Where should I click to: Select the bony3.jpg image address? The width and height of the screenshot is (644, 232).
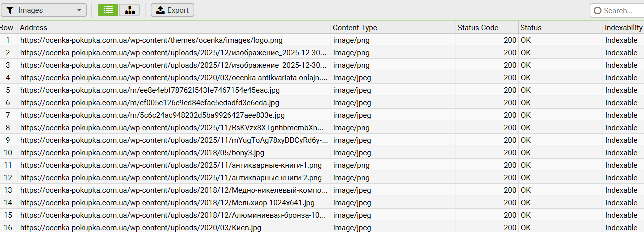click(142, 153)
